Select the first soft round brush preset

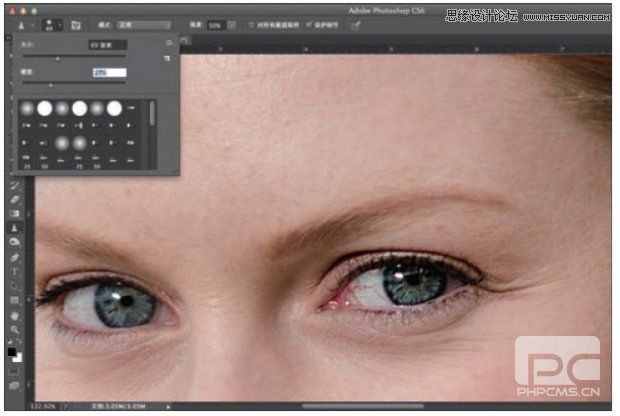pyautogui.click(x=27, y=108)
